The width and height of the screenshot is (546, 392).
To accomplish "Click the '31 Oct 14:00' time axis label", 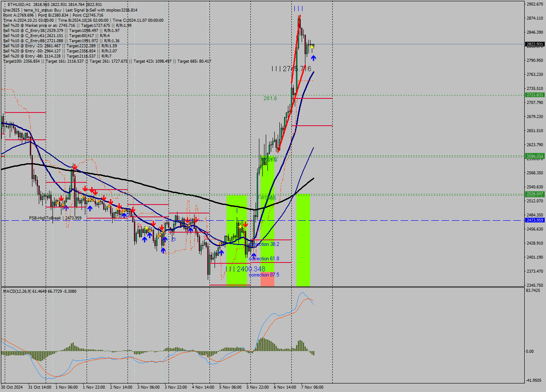I will (39, 387).
